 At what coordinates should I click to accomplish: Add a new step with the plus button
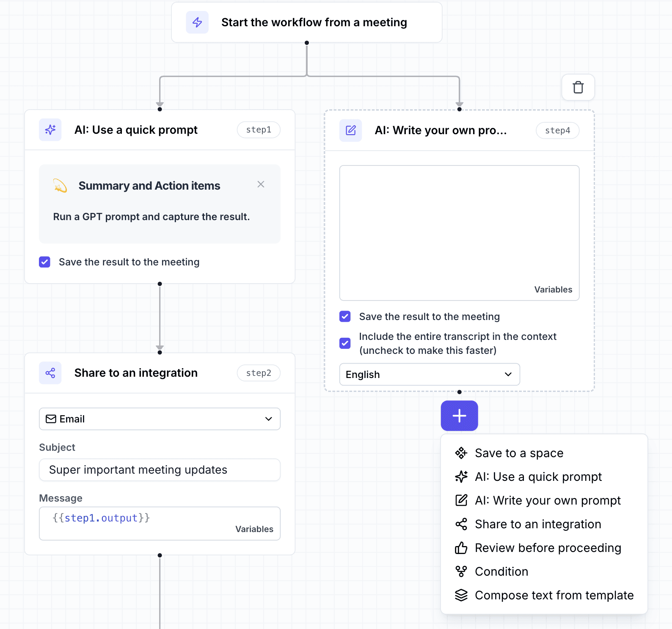click(x=460, y=416)
